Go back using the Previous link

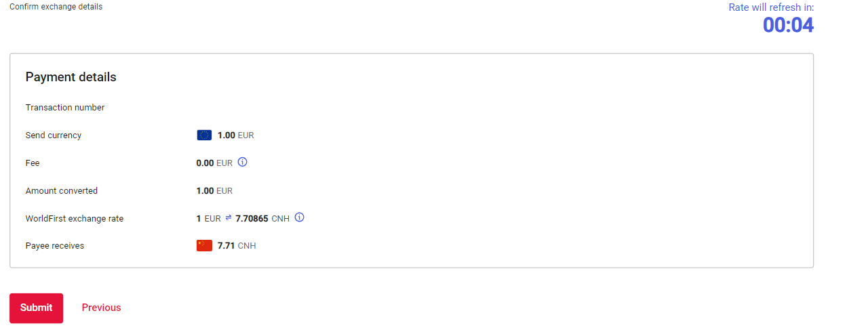[x=101, y=308]
